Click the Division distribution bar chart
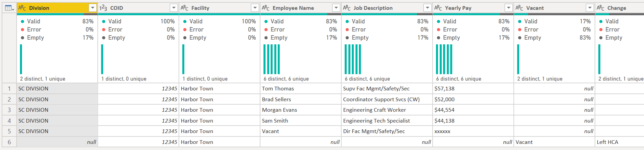Image resolution: width=644 pixels, height=150 pixels. 21,59
